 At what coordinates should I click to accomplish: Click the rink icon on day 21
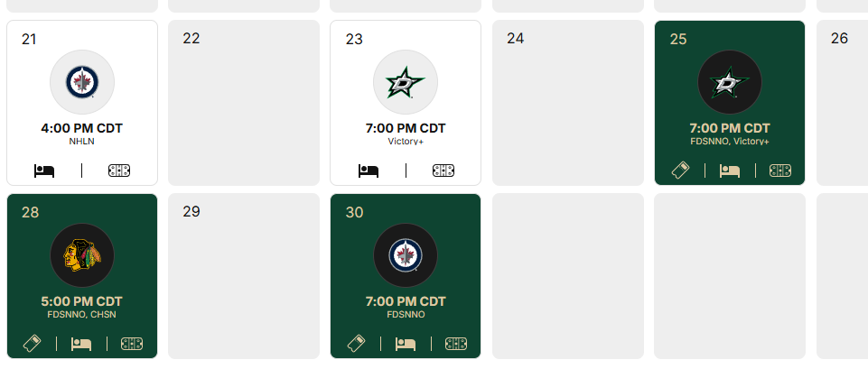[x=119, y=171]
